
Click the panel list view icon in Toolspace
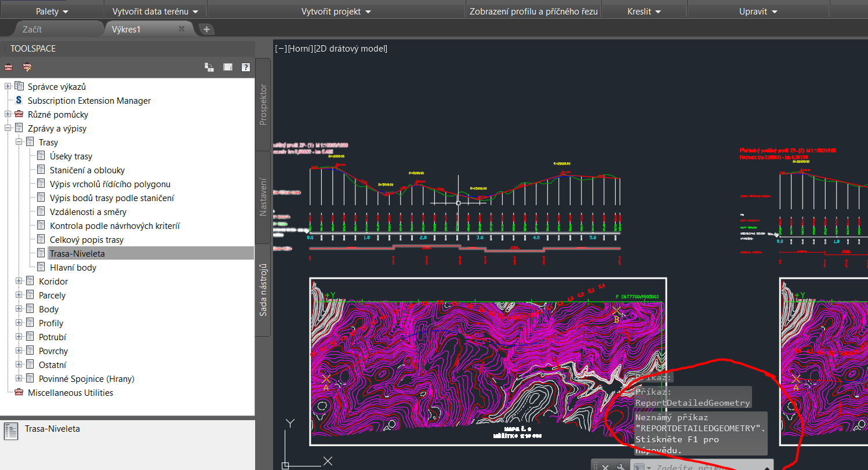pos(228,67)
